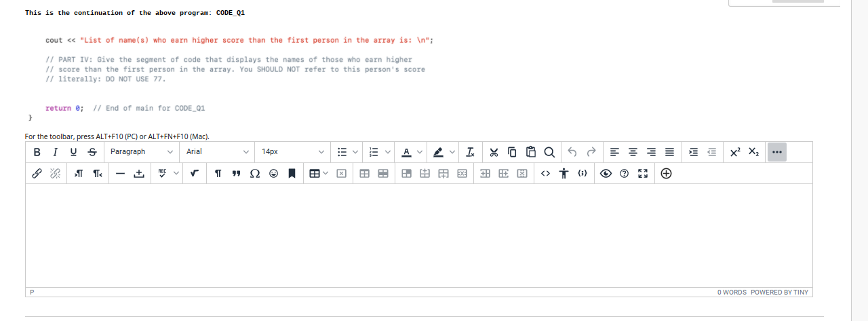The image size is (868, 321).
Task: Open find and replace magnifier
Action: tap(548, 152)
